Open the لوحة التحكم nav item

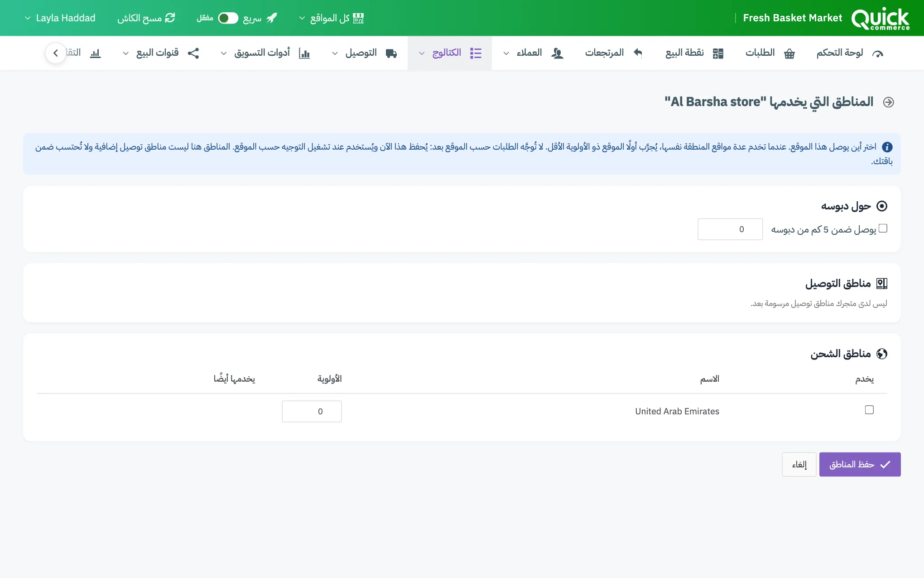click(850, 53)
